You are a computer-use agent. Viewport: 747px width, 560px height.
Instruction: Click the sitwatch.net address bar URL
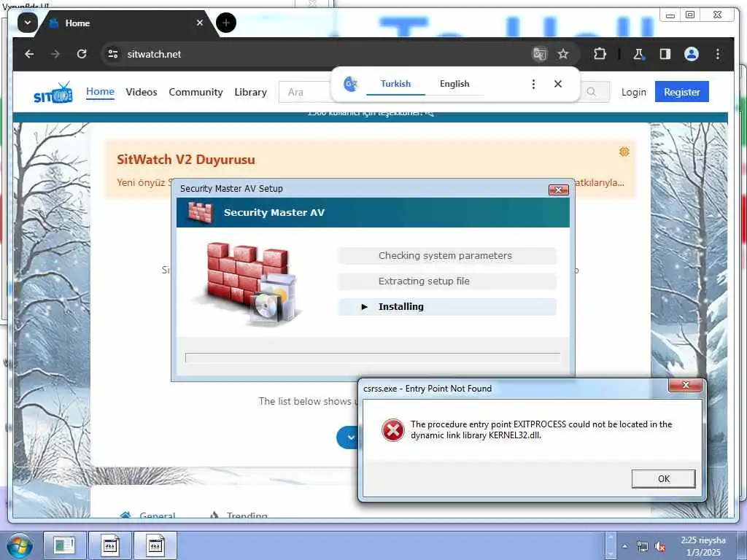155,54
